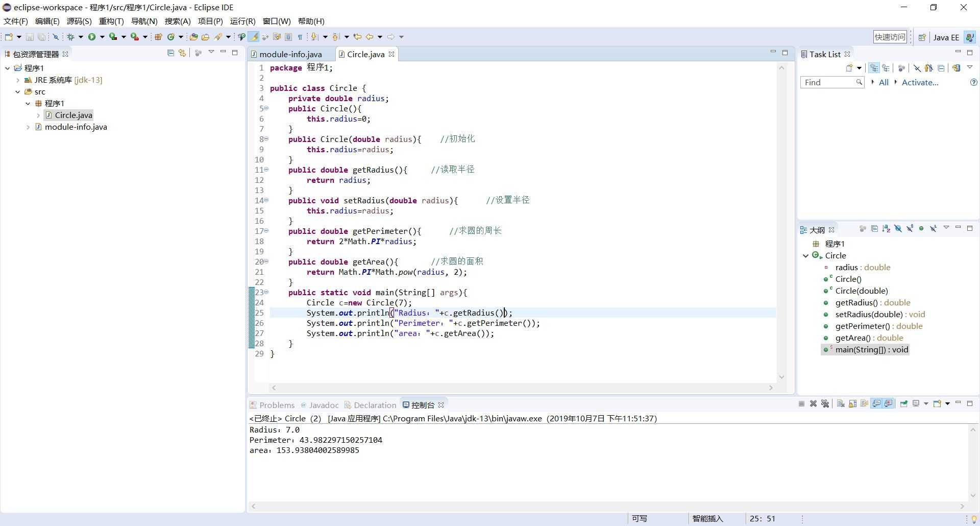Viewport: 980px width, 526px height.
Task: Open the 运行(R) menu
Action: (242, 21)
